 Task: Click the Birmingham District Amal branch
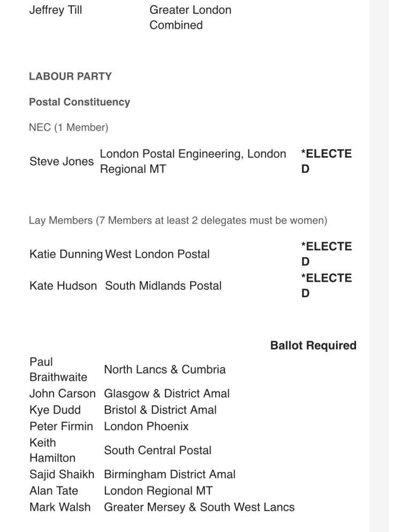coord(170,475)
